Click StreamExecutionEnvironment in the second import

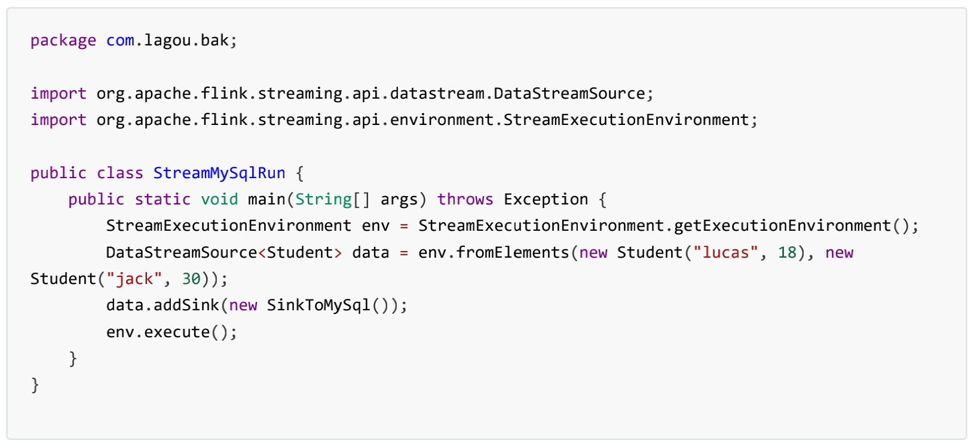[626, 120]
